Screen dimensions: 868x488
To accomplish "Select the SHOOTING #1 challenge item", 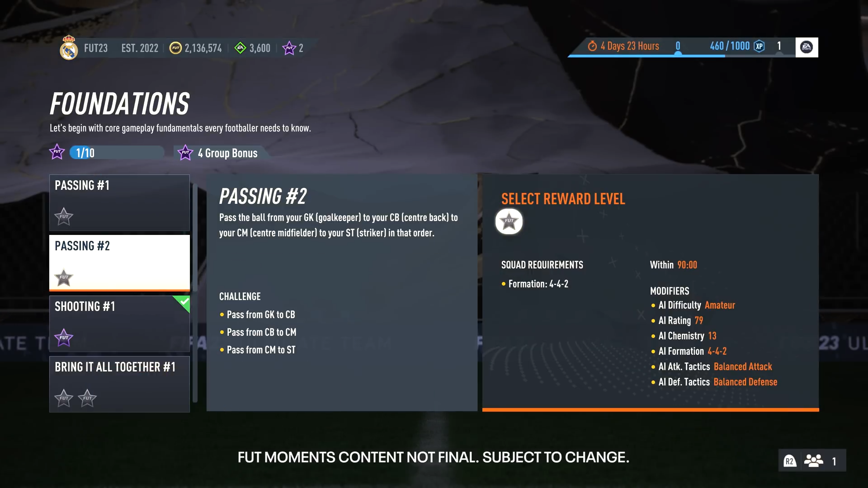I will [119, 322].
